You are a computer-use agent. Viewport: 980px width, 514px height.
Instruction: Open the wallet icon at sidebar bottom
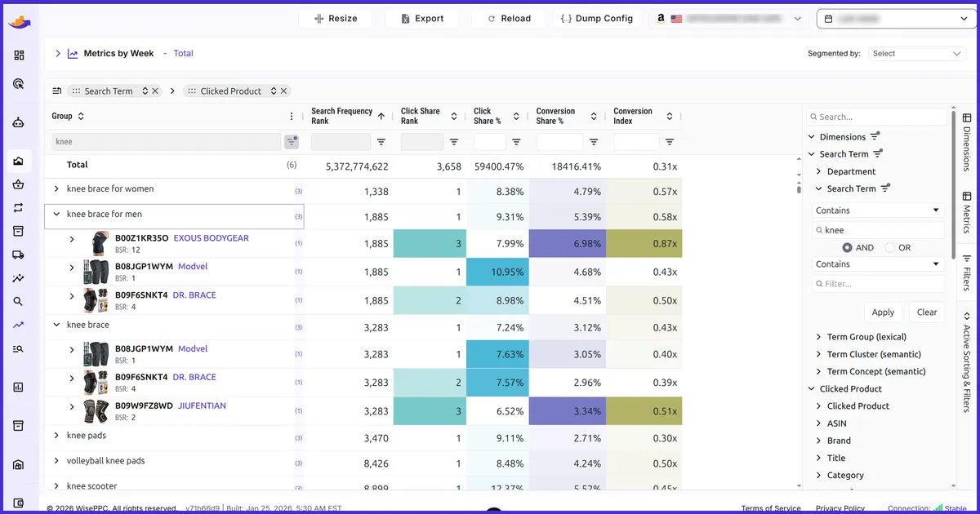tap(19, 503)
